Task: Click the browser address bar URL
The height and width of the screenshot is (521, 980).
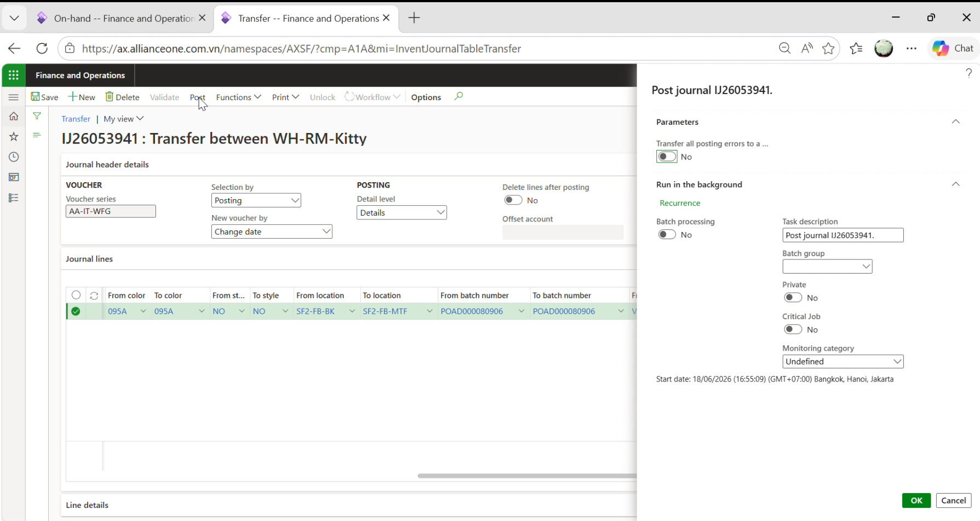Action: [301, 48]
